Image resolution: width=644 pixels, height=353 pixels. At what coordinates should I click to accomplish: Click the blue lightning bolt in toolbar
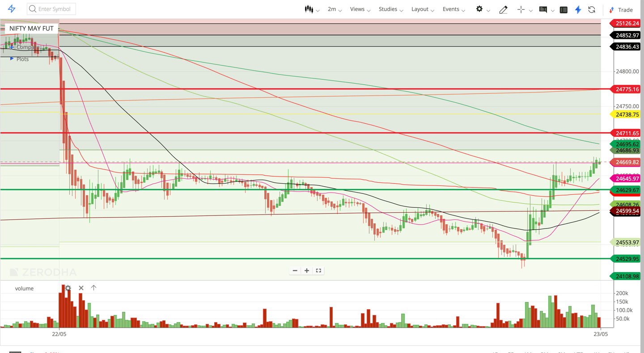click(x=578, y=9)
